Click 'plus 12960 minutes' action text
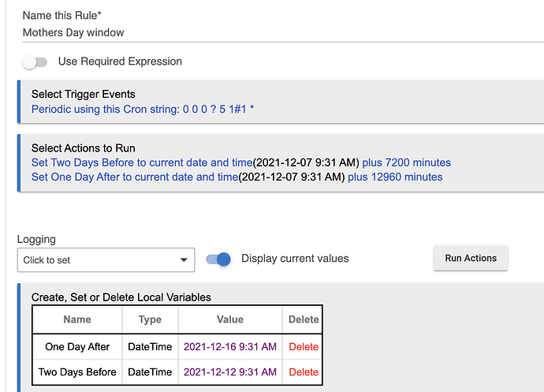544x392 pixels. pos(395,177)
